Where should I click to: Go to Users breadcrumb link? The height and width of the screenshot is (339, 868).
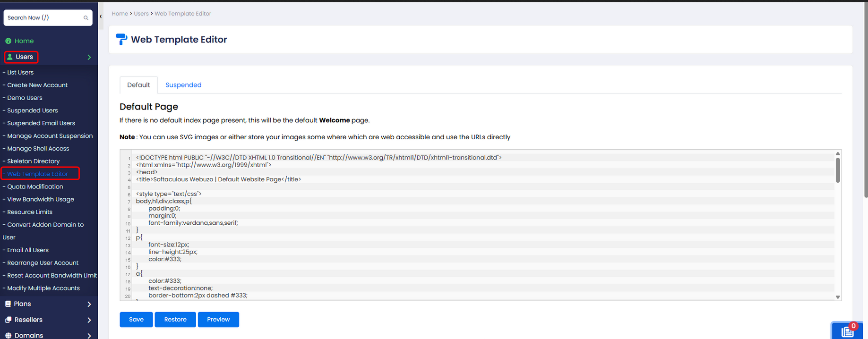141,14
